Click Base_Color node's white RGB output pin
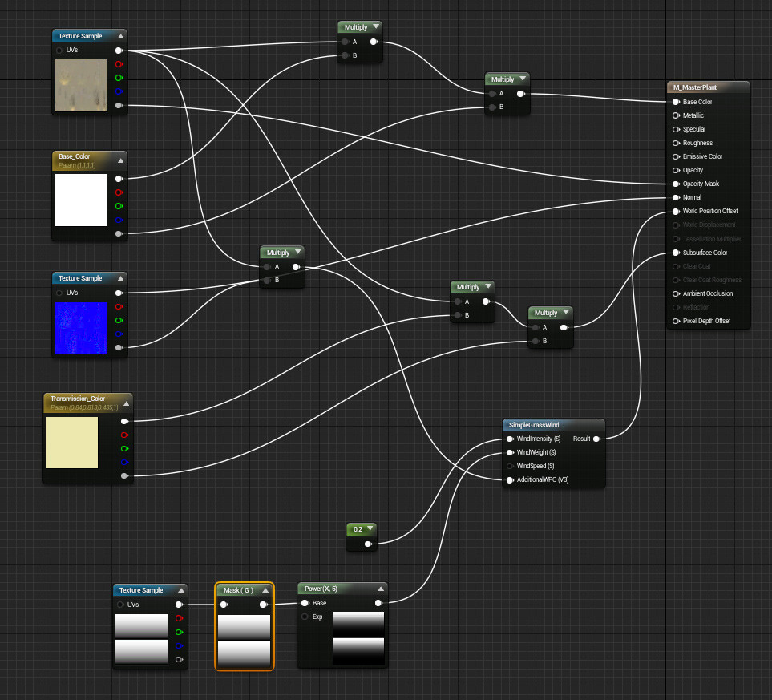Screen dimensions: 772x700 pyautogui.click(x=119, y=179)
